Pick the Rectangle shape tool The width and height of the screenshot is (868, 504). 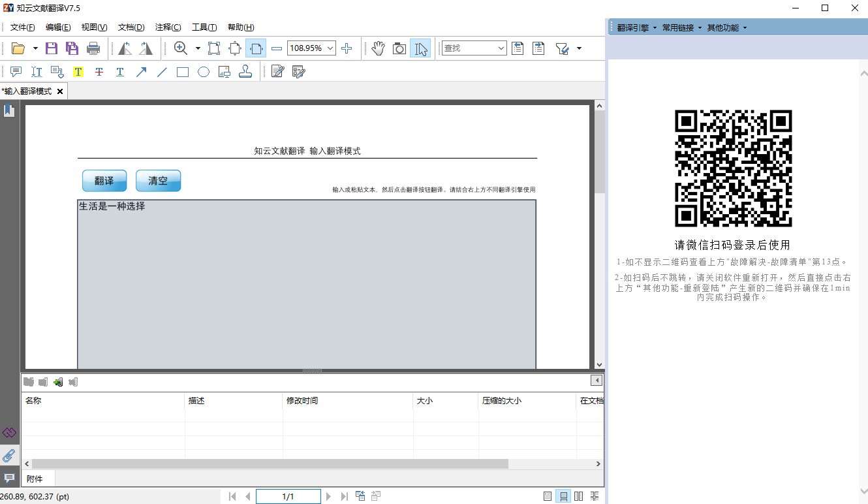coord(183,72)
